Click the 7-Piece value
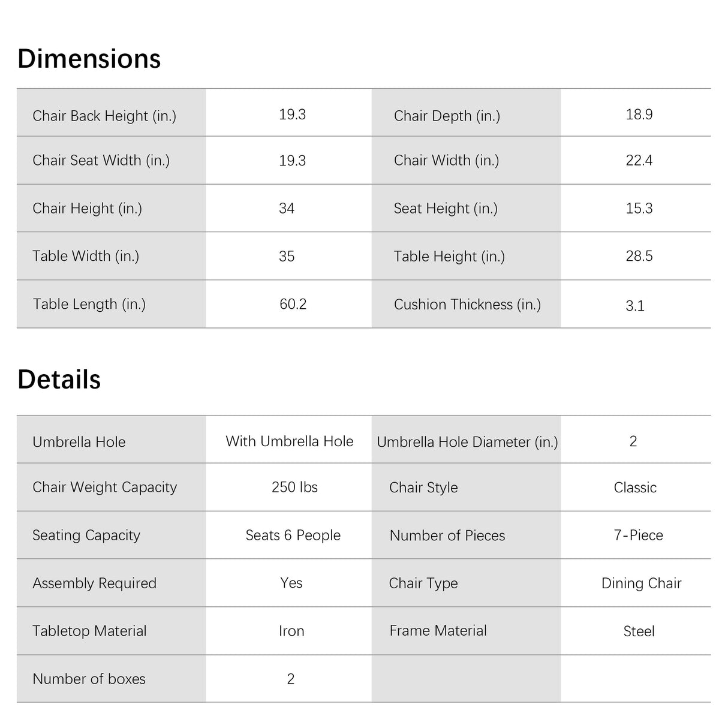728x728 pixels. [x=639, y=535]
